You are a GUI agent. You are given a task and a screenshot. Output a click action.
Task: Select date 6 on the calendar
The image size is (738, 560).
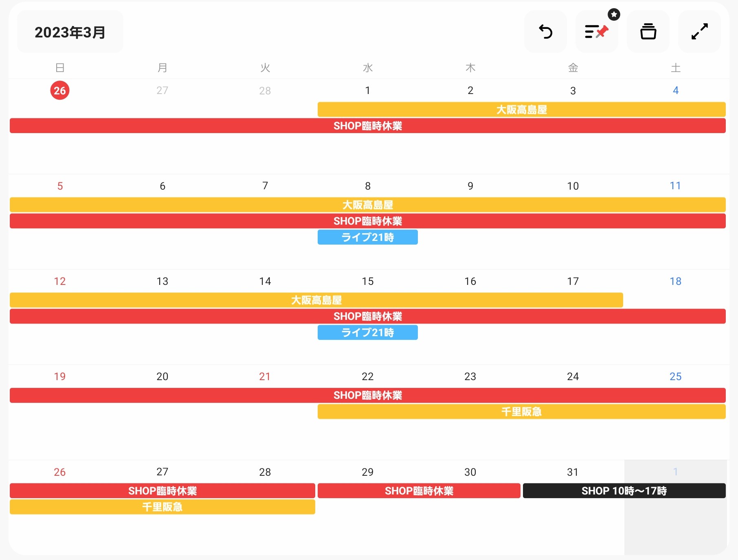(163, 186)
